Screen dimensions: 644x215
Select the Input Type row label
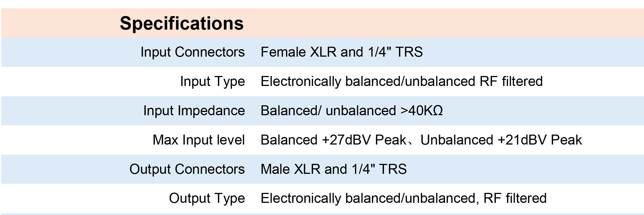tap(213, 81)
